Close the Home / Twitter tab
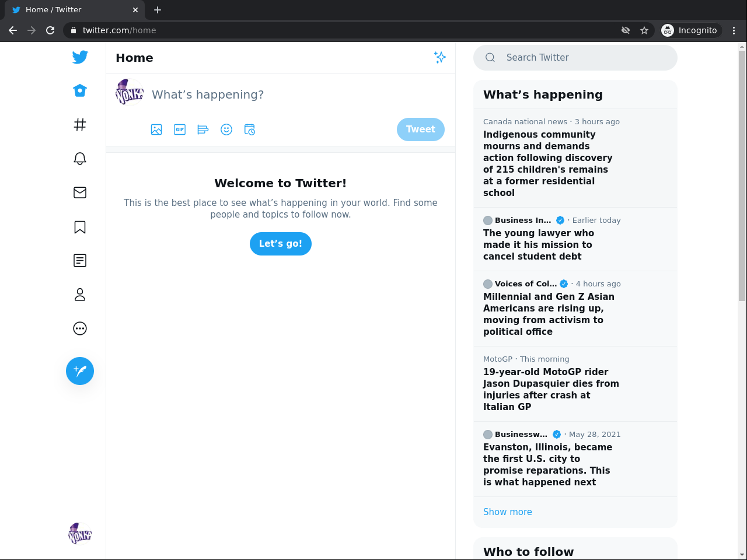The image size is (747, 560). point(135,10)
